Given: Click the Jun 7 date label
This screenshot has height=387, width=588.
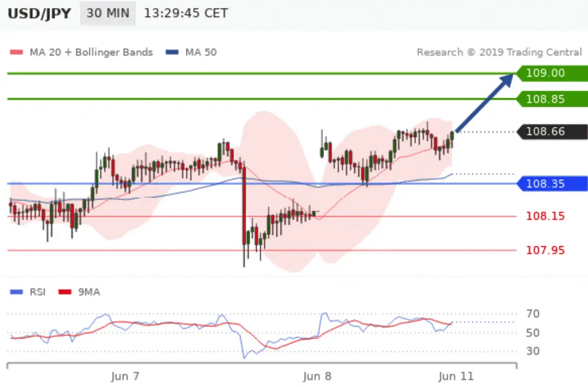Looking at the screenshot, I should click(125, 376).
